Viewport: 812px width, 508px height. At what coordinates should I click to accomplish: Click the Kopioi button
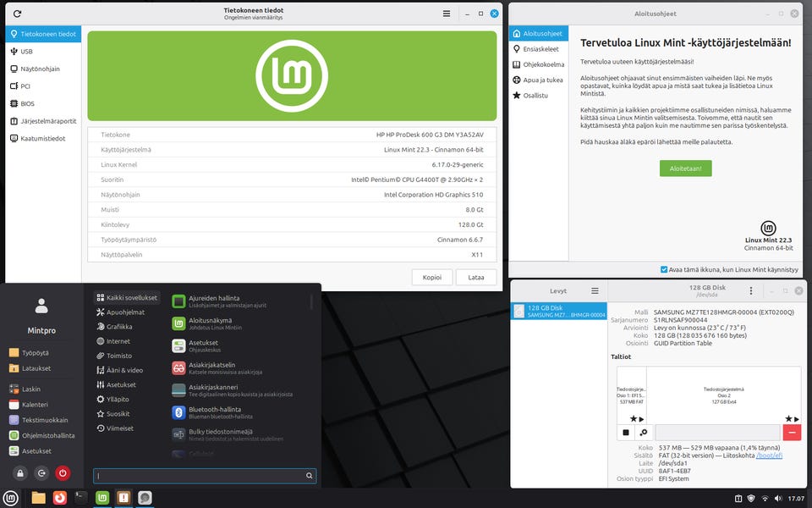pyautogui.click(x=432, y=278)
